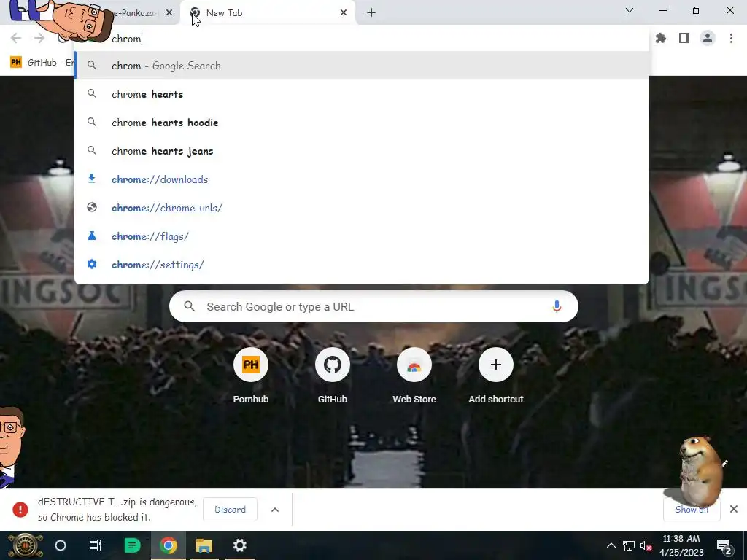The image size is (747, 560).
Task: Click the muted volume tray icon
Action: click(646, 545)
